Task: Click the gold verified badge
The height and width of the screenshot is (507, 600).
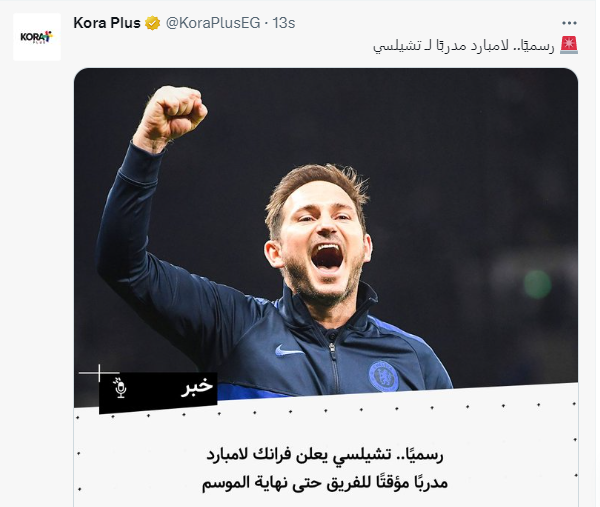Action: pyautogui.click(x=152, y=23)
